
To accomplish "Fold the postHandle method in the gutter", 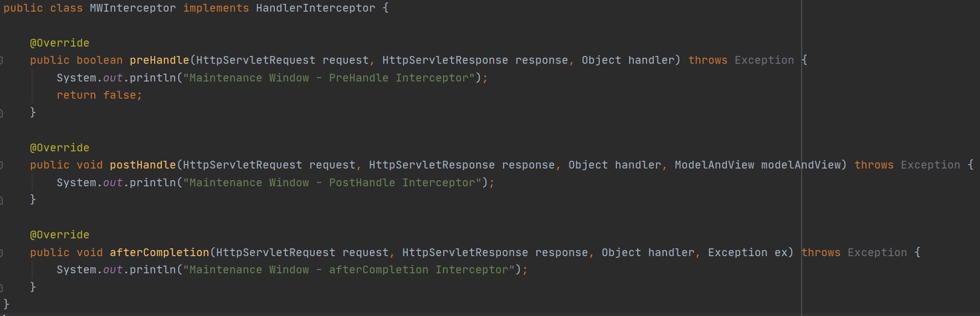I will [x=2, y=165].
